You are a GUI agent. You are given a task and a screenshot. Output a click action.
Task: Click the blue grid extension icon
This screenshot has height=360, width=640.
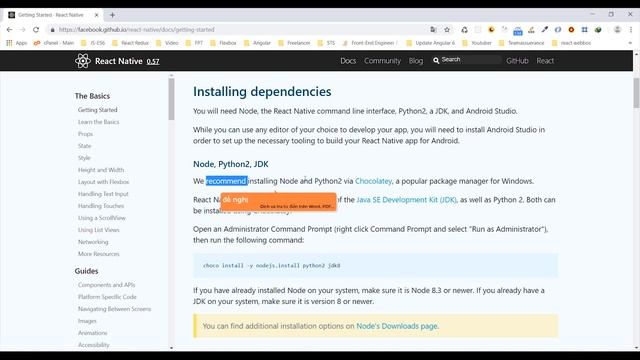tap(584, 30)
